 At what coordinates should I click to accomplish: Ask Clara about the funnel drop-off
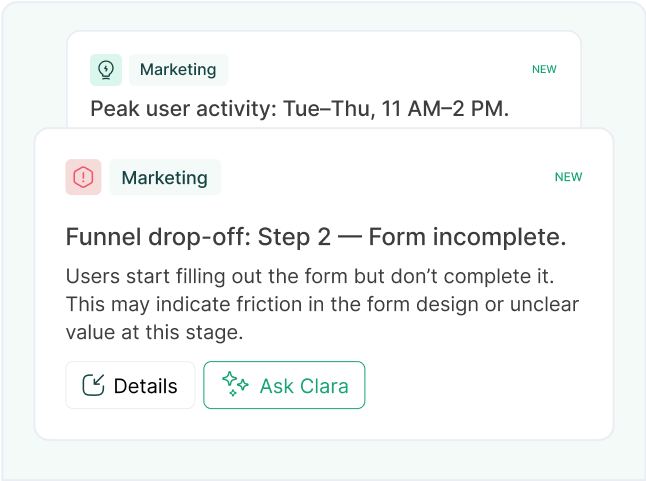pyautogui.click(x=284, y=385)
